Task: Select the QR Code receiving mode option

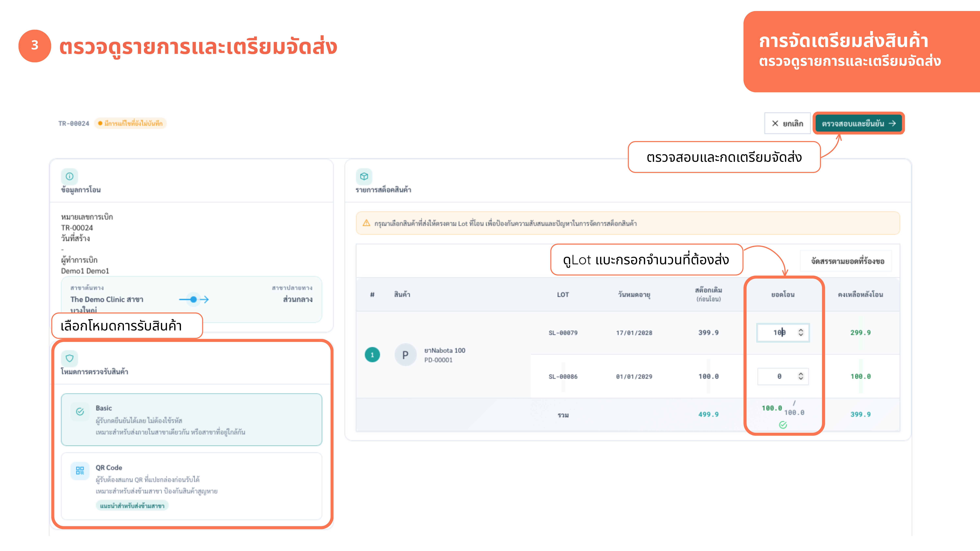Action: [x=192, y=486]
